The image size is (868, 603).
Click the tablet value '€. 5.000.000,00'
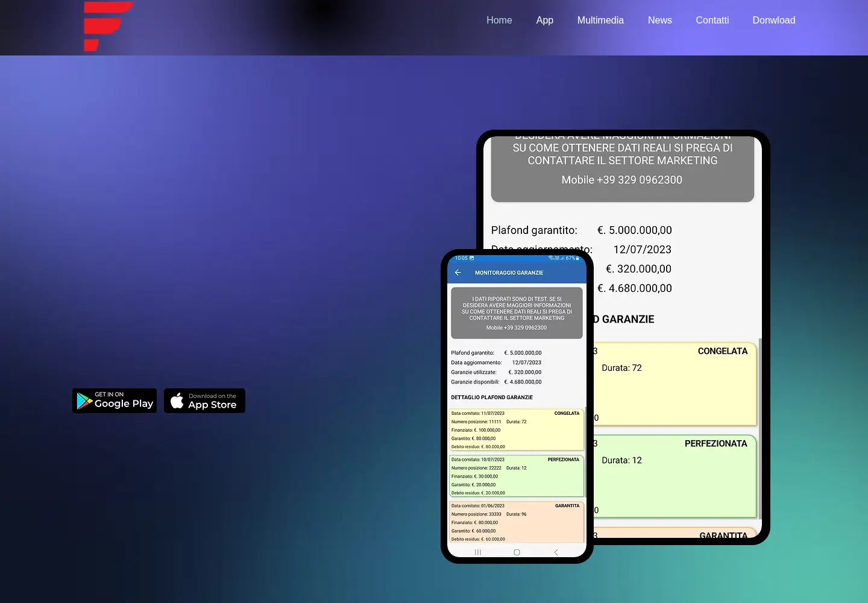[x=635, y=230]
